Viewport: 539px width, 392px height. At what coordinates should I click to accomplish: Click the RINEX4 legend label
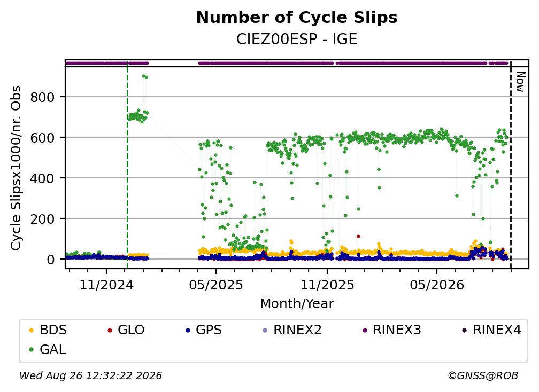click(x=497, y=330)
